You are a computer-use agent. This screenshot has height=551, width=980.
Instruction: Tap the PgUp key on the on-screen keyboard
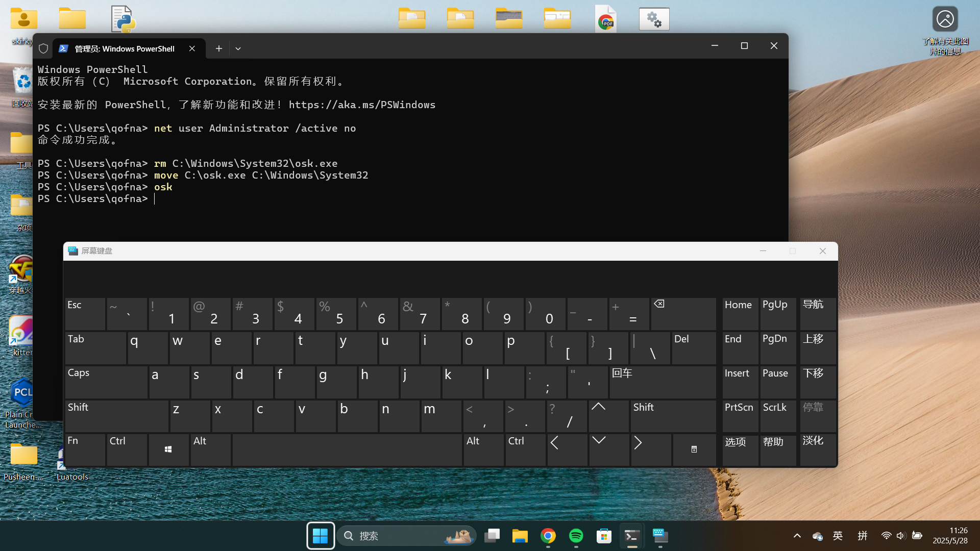pos(778,314)
